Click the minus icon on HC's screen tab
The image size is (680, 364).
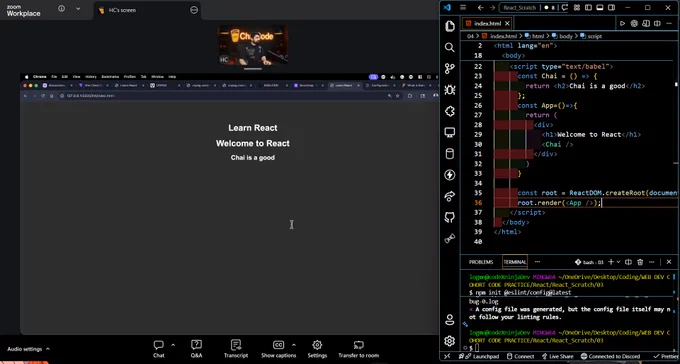[x=194, y=10]
